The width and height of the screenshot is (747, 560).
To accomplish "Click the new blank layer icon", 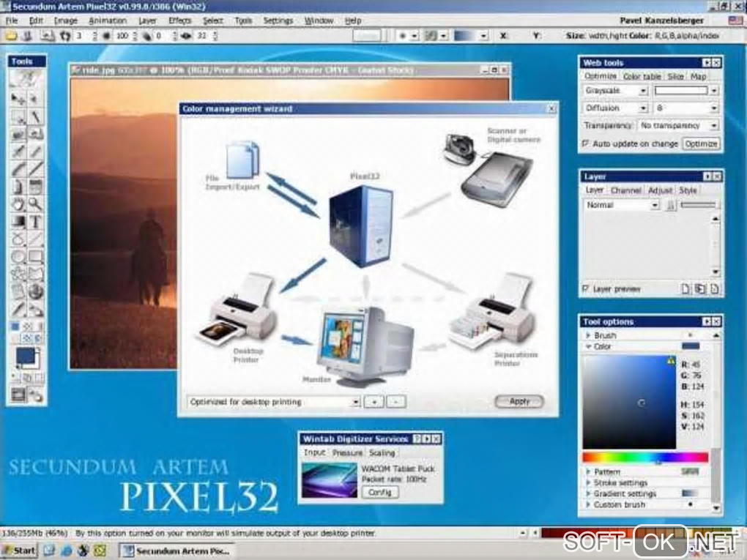I will pos(685,288).
